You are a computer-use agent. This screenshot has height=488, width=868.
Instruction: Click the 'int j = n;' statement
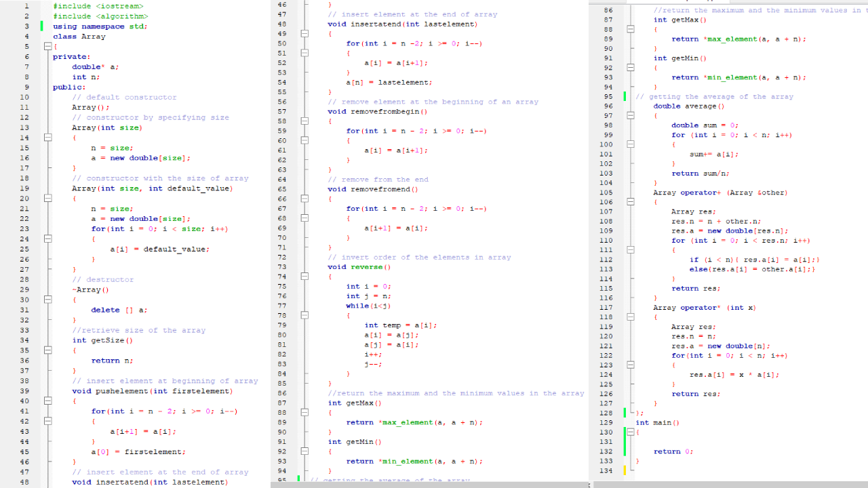[x=369, y=296]
